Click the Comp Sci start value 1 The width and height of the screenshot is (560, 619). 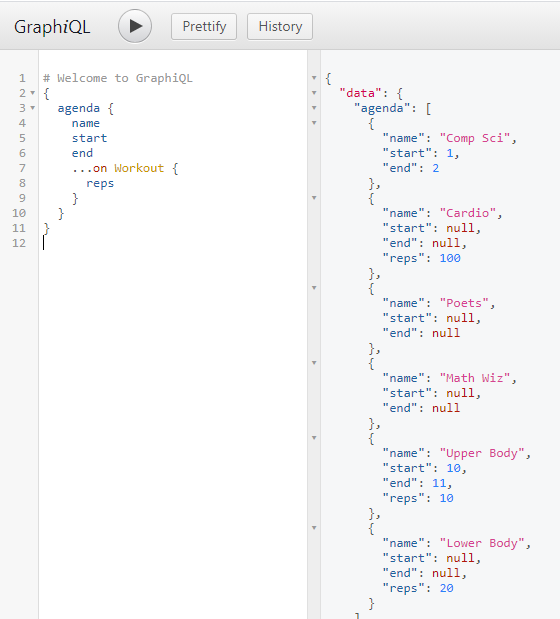point(449,153)
